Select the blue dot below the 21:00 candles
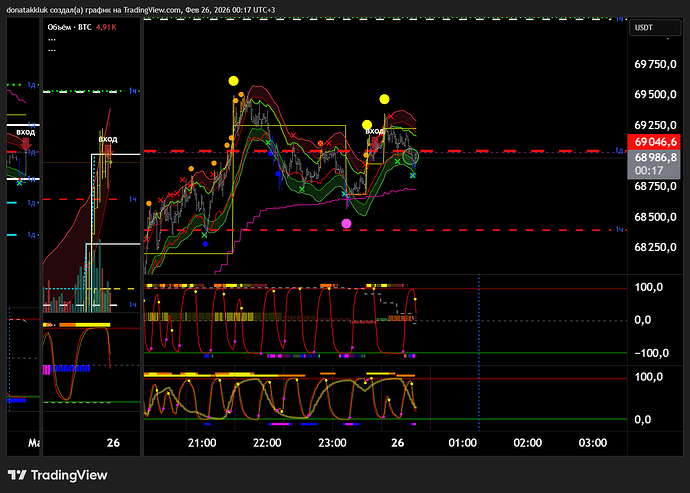This screenshot has height=493, width=690. click(205, 243)
